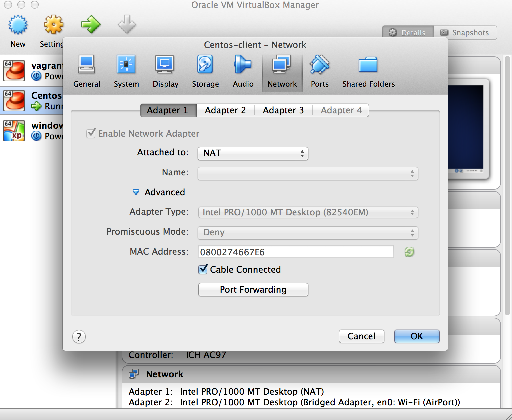Click the powered off status icon of vagrant

(36, 76)
